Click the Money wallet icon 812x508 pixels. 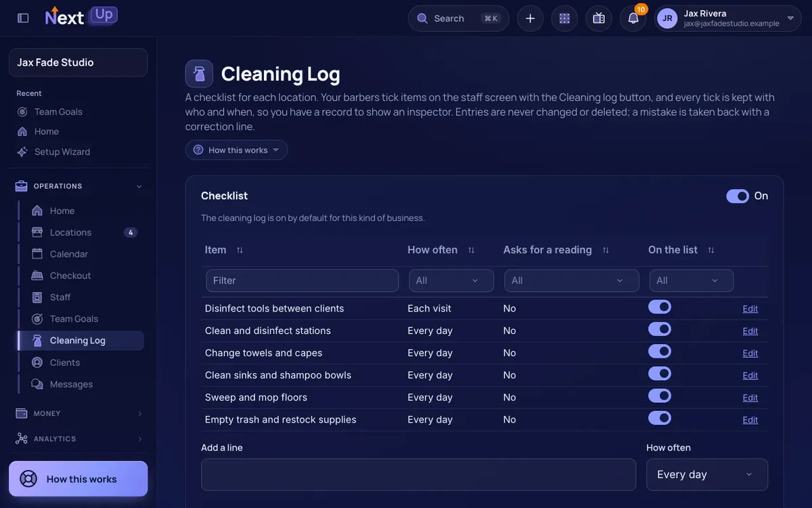point(22,413)
